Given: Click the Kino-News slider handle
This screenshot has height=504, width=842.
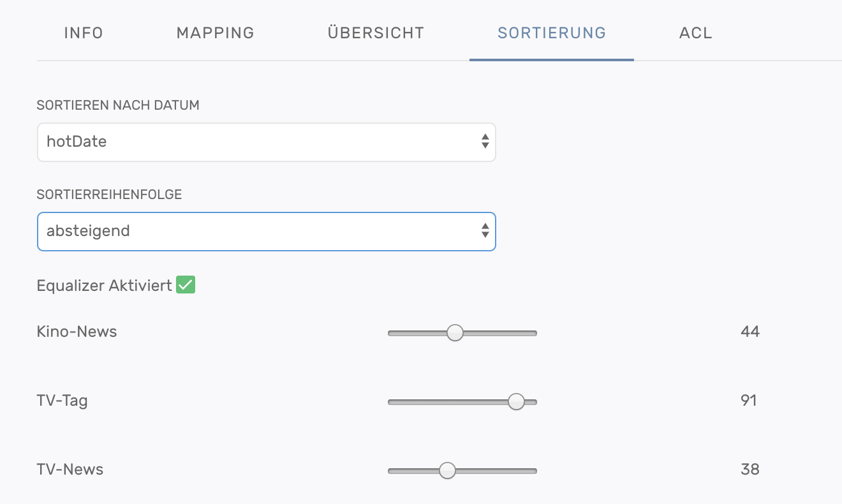Looking at the screenshot, I should (x=455, y=332).
